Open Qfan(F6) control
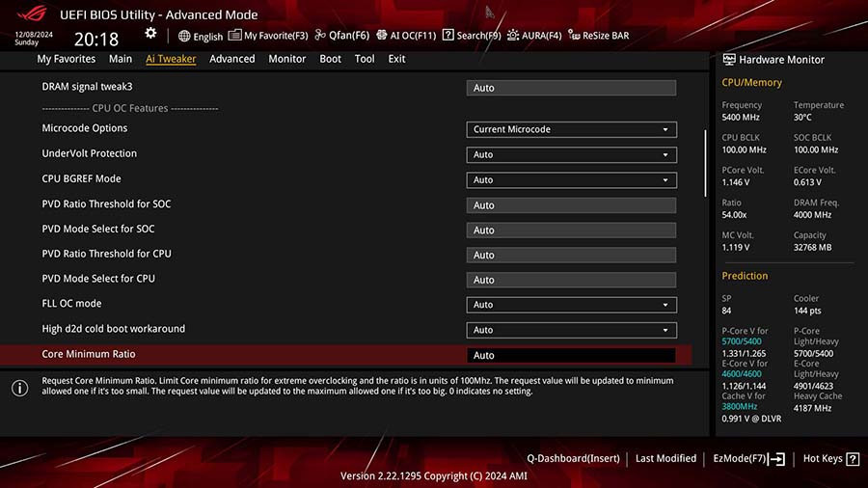This screenshot has height=488, width=868. point(342,36)
